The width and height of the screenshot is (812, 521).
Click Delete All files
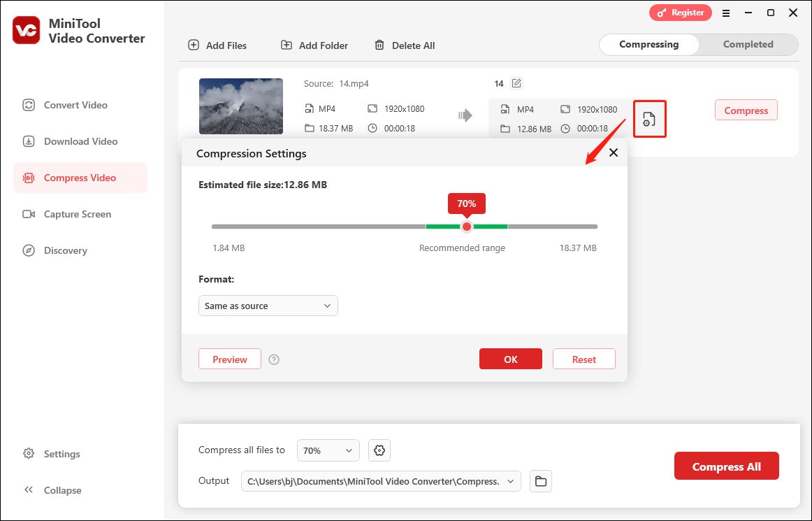click(x=405, y=45)
